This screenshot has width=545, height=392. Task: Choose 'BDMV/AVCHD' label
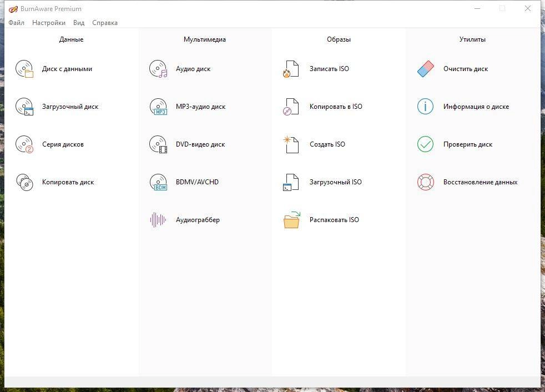[x=197, y=182]
